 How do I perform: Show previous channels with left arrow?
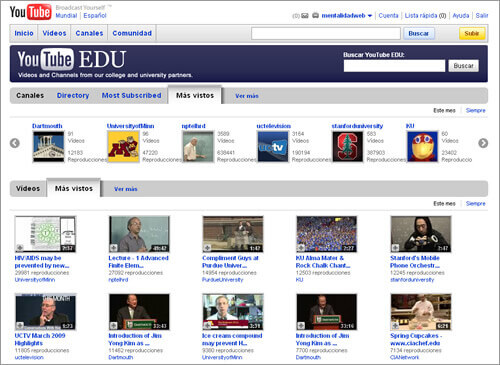(x=15, y=143)
